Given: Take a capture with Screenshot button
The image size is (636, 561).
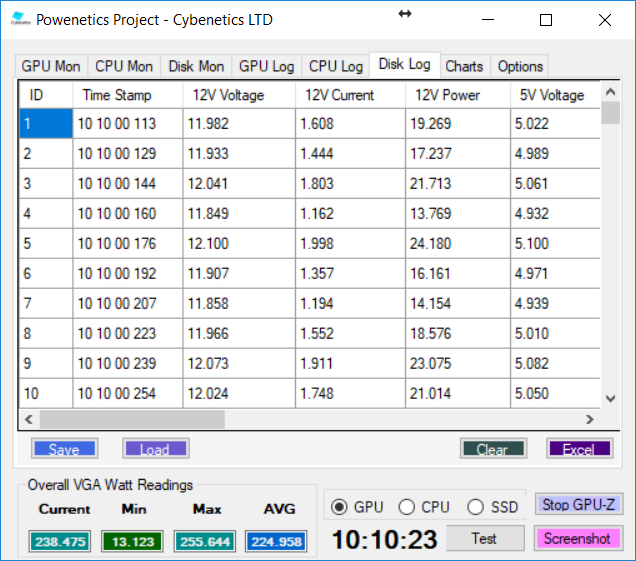Looking at the screenshot, I should [x=578, y=538].
